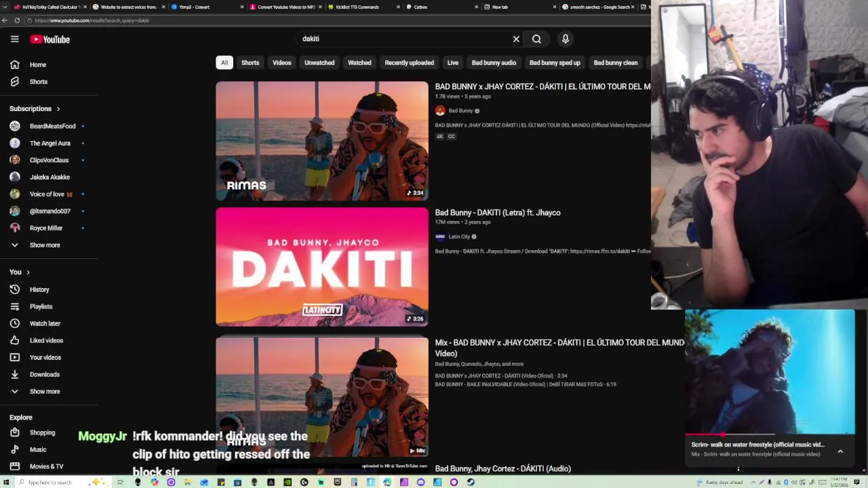Open @itsmando007 channel
Screen dimensions: 868x488
pyautogui.click(x=50, y=211)
